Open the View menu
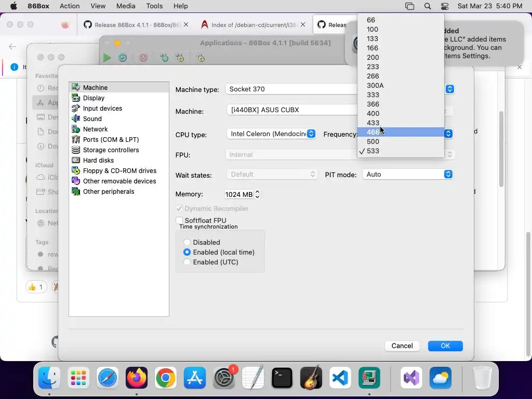The width and height of the screenshot is (532, 399). point(98,6)
